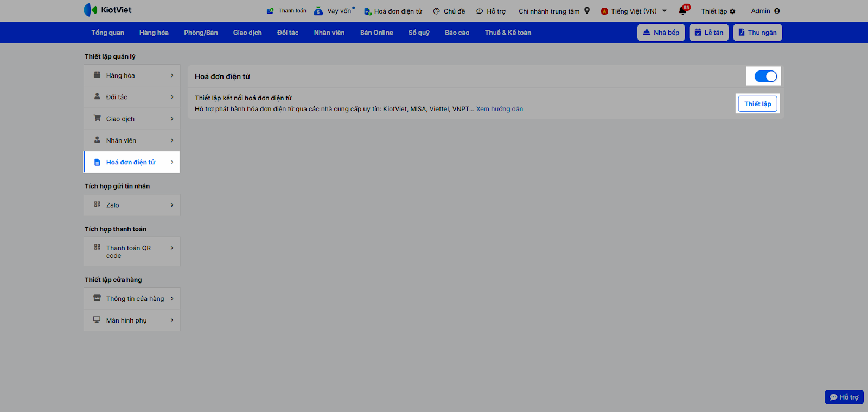Screen dimensions: 868x412
Task: Click the Admin user avatar icon
Action: click(777, 11)
